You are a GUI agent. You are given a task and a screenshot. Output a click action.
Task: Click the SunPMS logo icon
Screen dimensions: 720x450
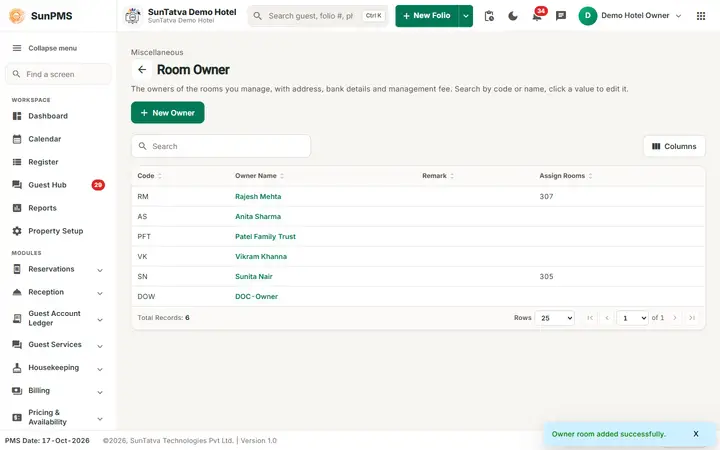tap(17, 16)
